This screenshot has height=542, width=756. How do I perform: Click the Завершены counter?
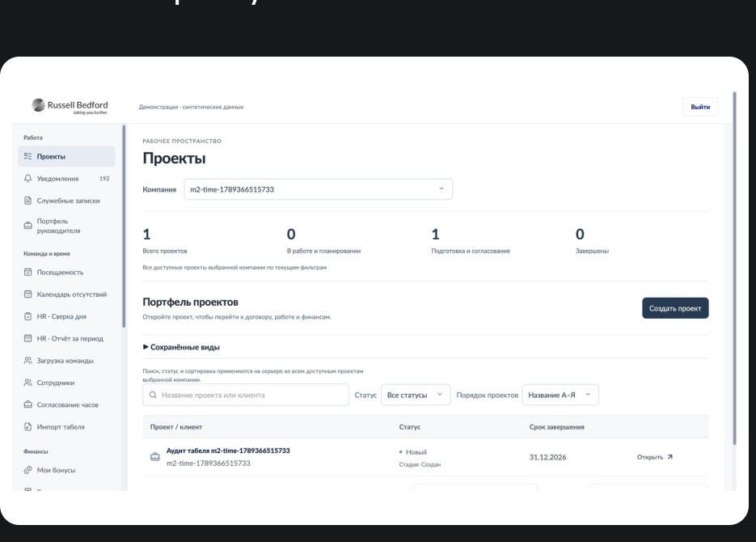click(x=592, y=241)
